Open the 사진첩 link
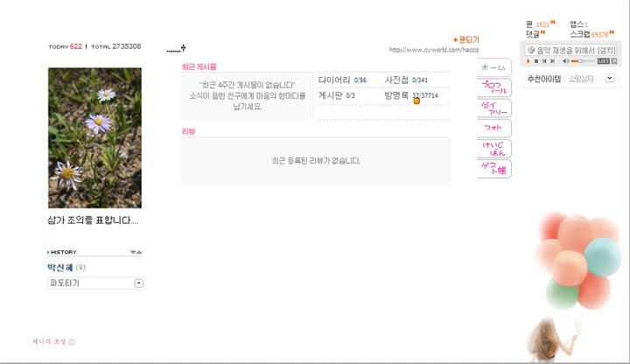The image size is (630, 364). tap(396, 80)
